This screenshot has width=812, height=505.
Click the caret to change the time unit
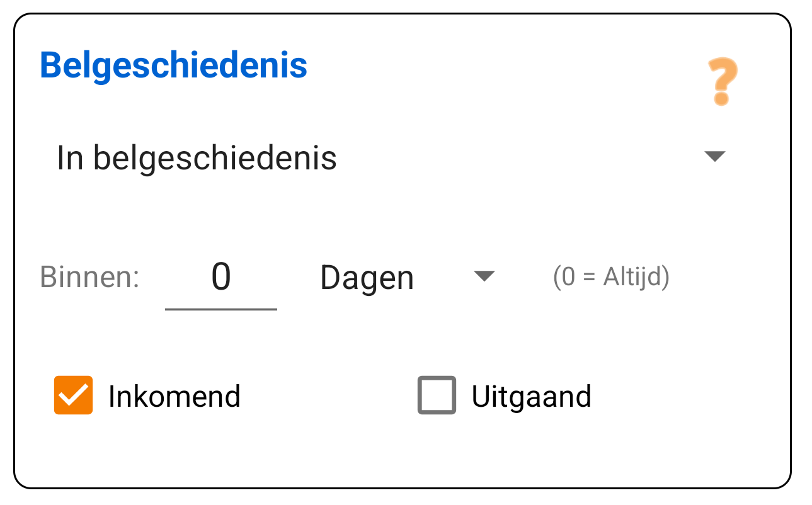click(485, 277)
